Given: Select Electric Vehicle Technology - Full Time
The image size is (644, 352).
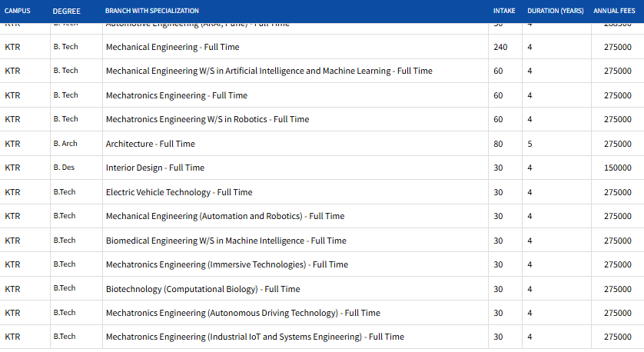Looking at the screenshot, I should click(x=178, y=192).
